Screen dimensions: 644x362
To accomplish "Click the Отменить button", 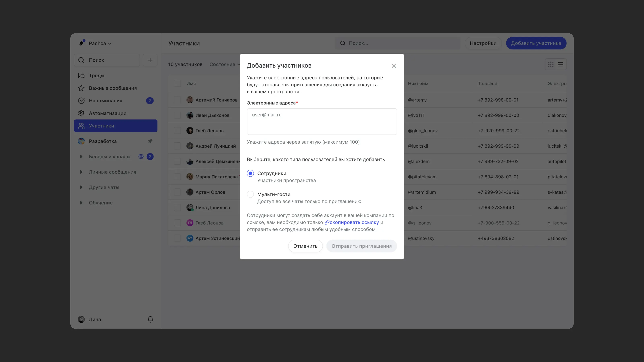I will [305, 246].
